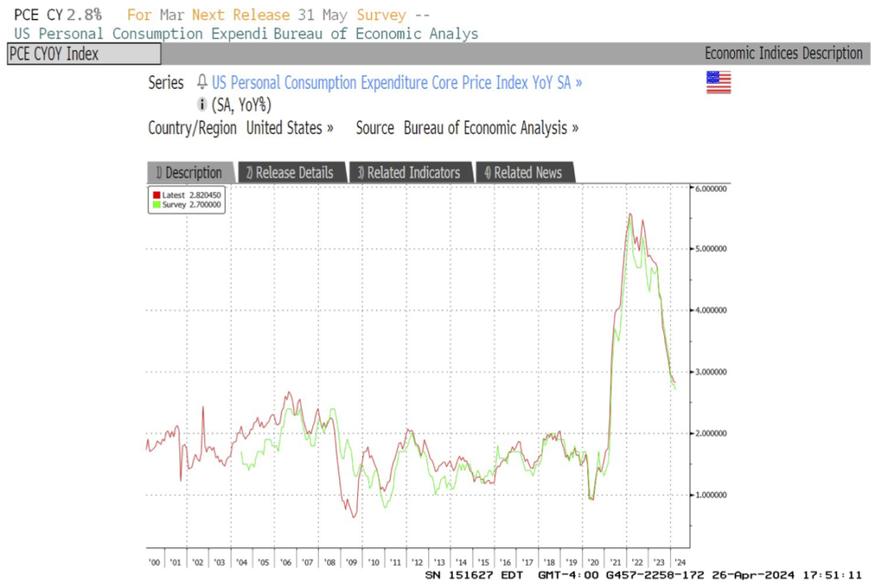
Task: Expand the United States country/region selector
Action: 290,128
